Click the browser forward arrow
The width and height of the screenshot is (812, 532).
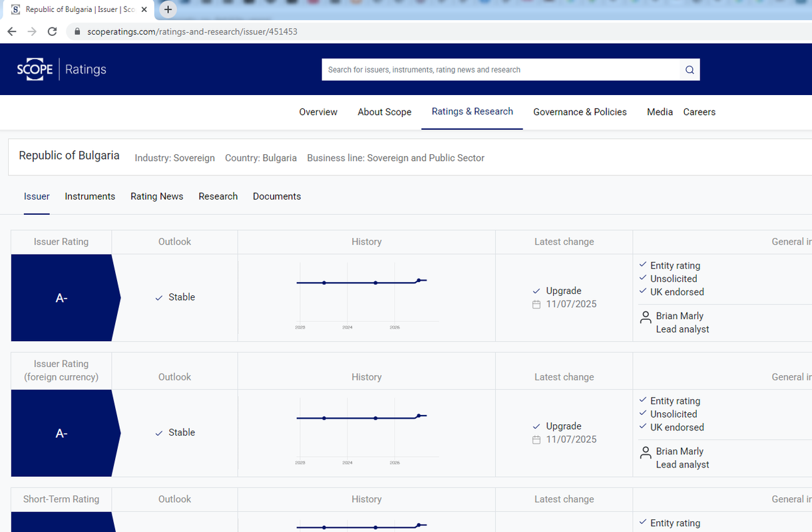tap(31, 31)
